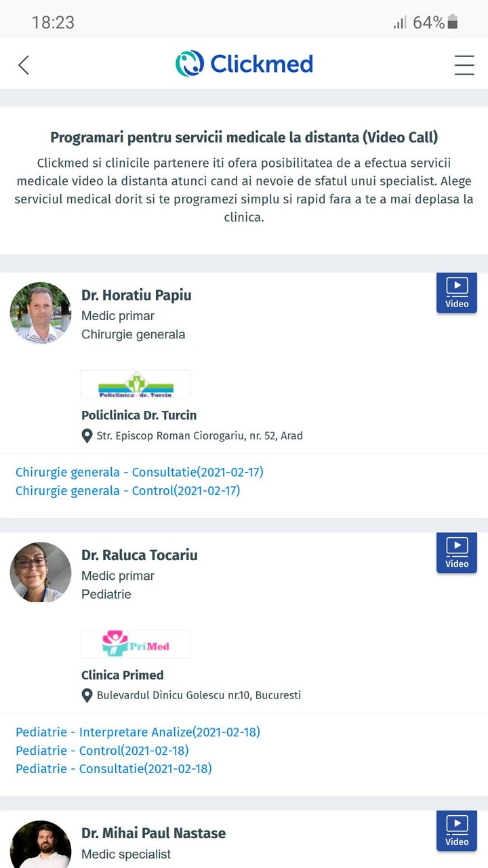
Task: Check battery icon in status bar
Action: coord(453,22)
